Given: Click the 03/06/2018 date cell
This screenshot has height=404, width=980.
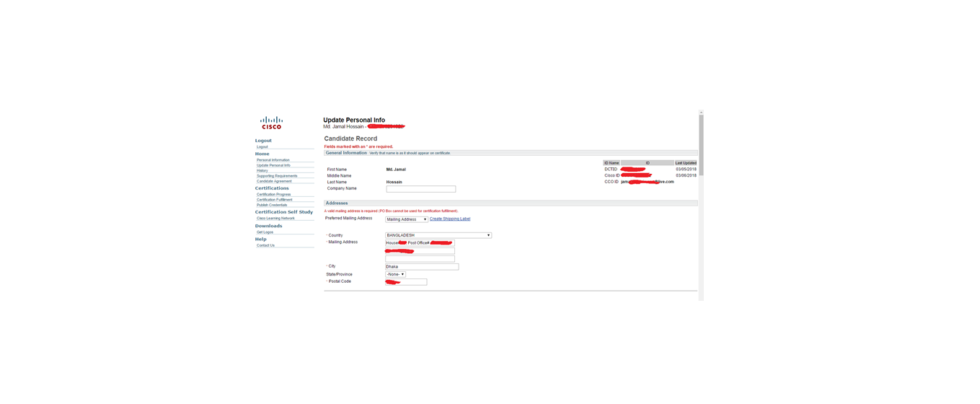Looking at the screenshot, I should click(686, 175).
